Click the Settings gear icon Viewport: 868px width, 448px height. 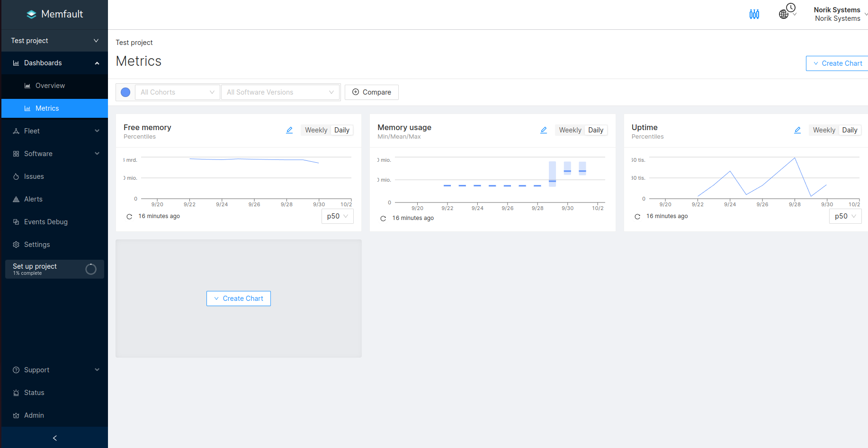[16, 245]
